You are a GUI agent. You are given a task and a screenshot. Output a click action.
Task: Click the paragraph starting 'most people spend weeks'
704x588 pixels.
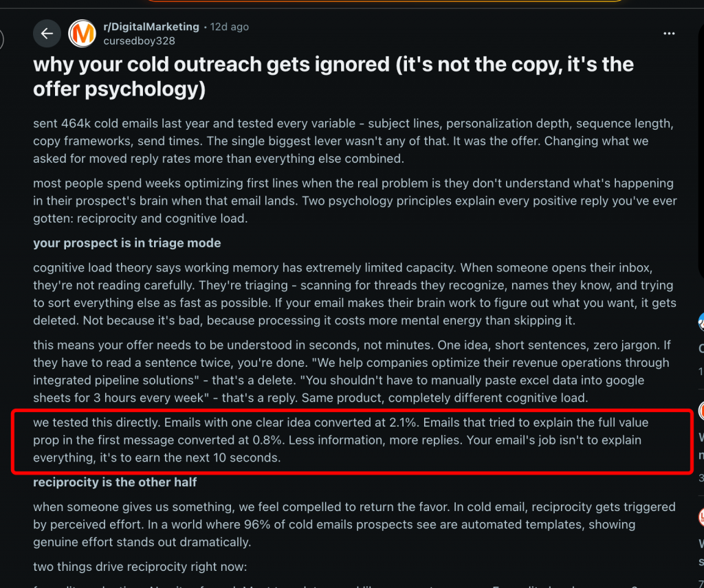click(355, 201)
